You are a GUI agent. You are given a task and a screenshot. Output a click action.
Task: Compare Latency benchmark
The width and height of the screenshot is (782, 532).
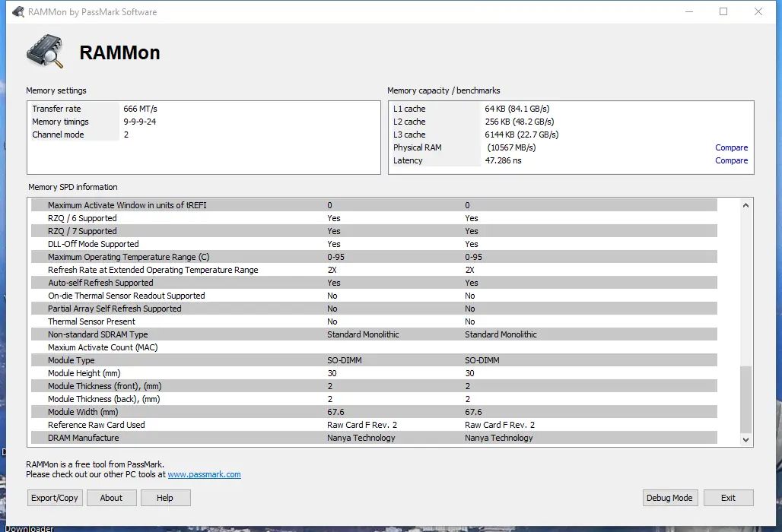click(x=731, y=160)
